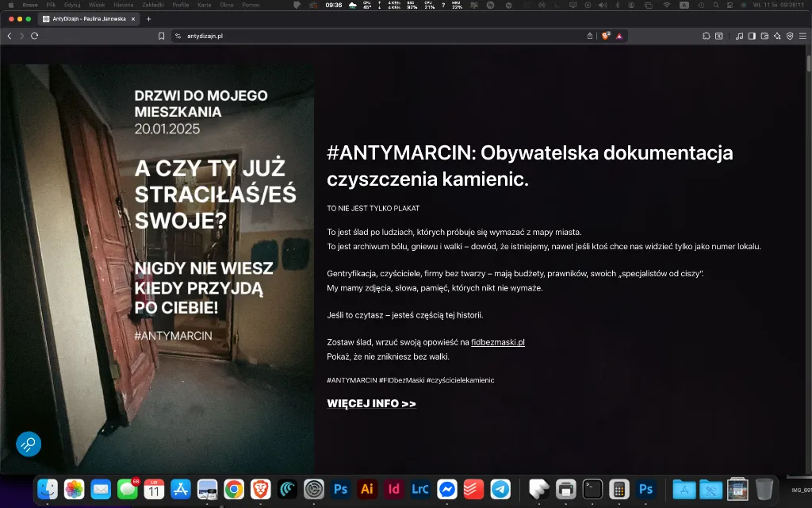
Task: Launch Lightroom Classic from the Dock
Action: [419, 490]
